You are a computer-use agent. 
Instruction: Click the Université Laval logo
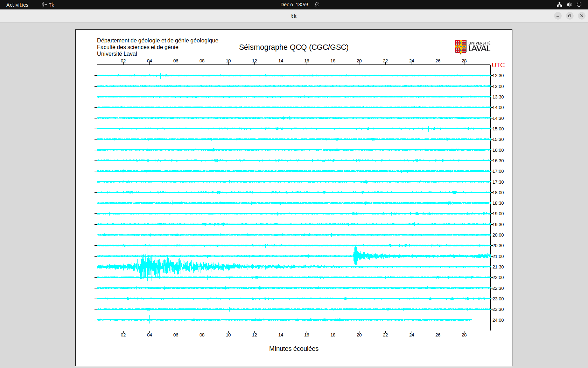point(472,47)
